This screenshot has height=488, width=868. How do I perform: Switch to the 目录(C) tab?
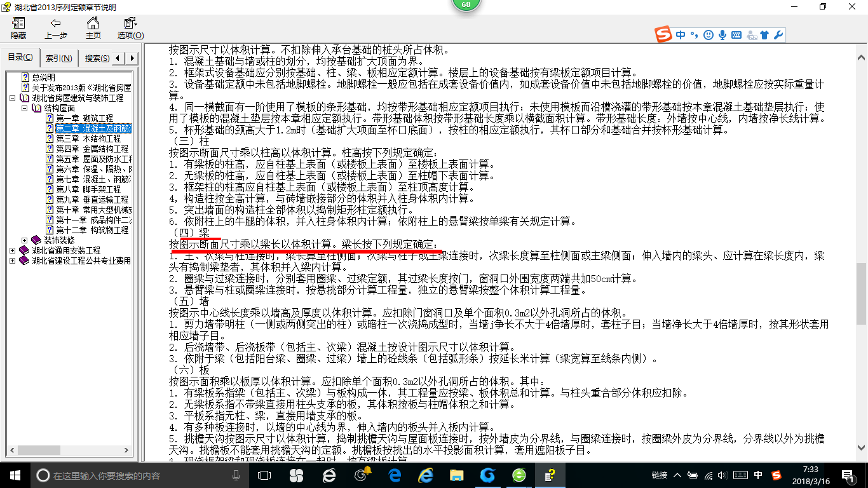point(20,57)
